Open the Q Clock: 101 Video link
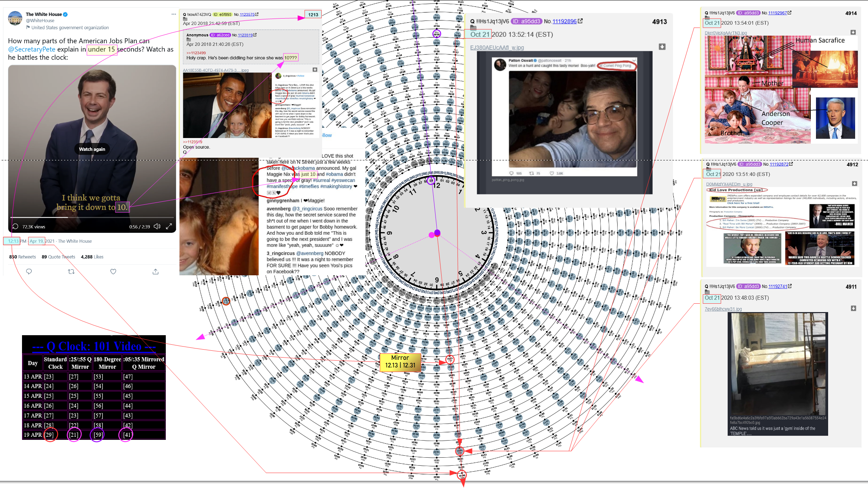The height and width of the screenshot is (488, 868). [94, 346]
